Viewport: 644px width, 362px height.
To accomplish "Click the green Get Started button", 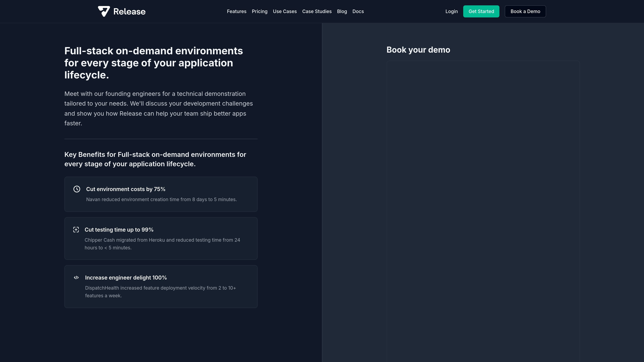I will pos(481,12).
